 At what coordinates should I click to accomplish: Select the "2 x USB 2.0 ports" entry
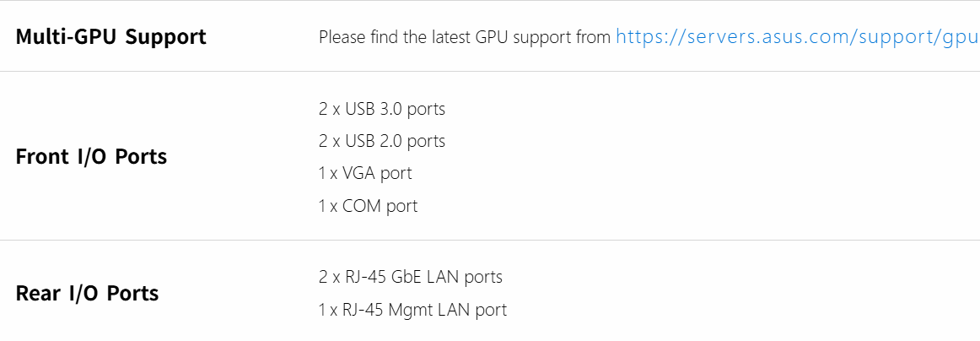(x=381, y=141)
